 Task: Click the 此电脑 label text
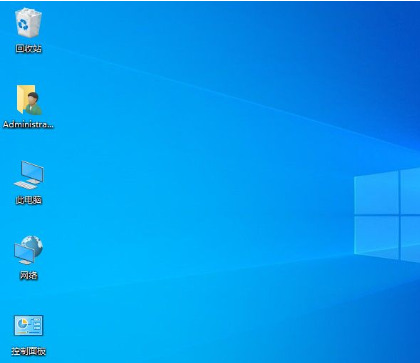pos(29,200)
